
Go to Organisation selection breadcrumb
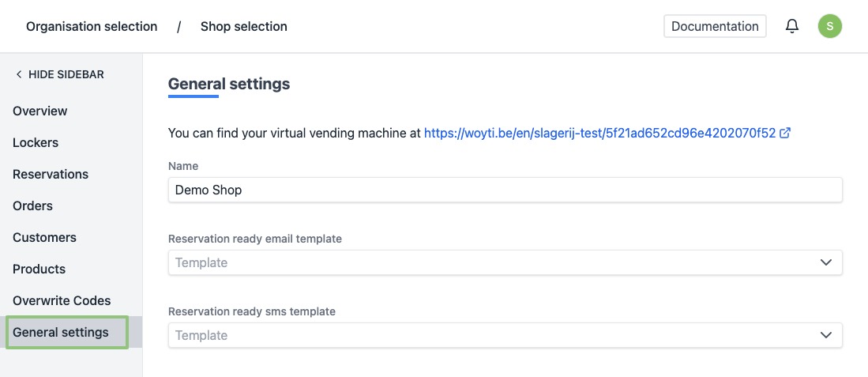(92, 27)
